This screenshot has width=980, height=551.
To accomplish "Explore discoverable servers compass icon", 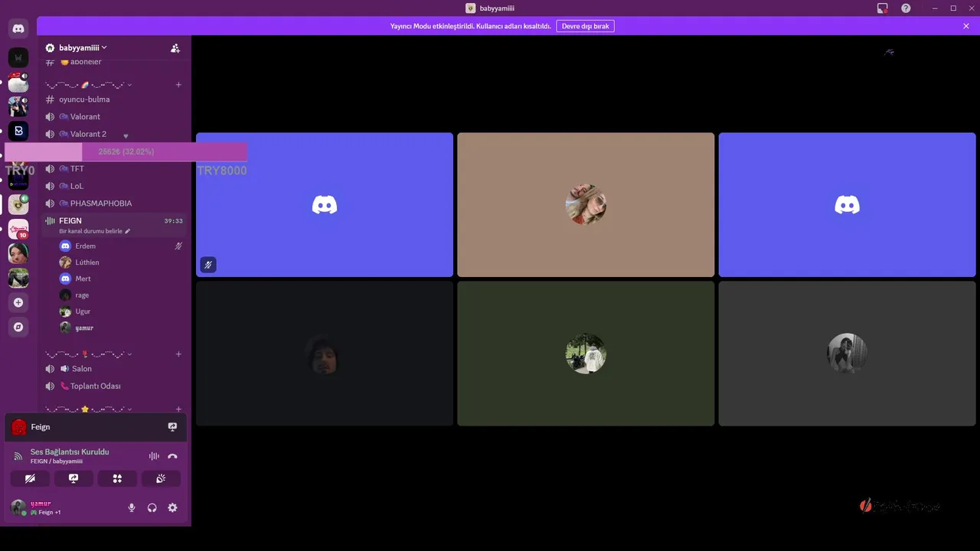I will click(18, 327).
